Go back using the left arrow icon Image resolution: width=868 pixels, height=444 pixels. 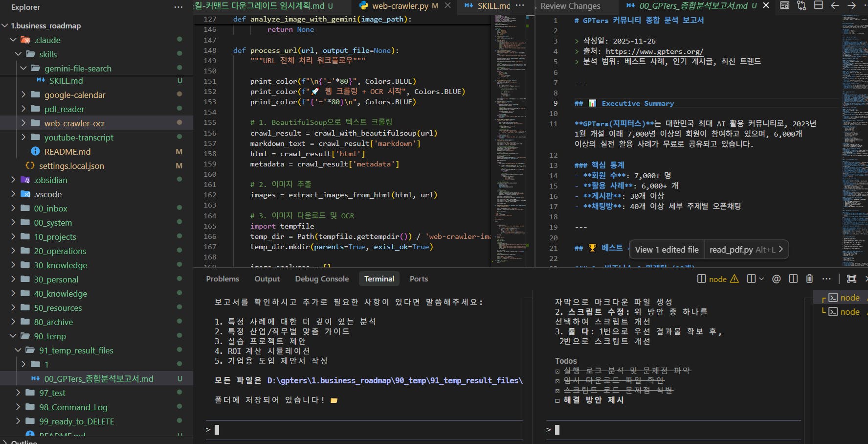[835, 5]
